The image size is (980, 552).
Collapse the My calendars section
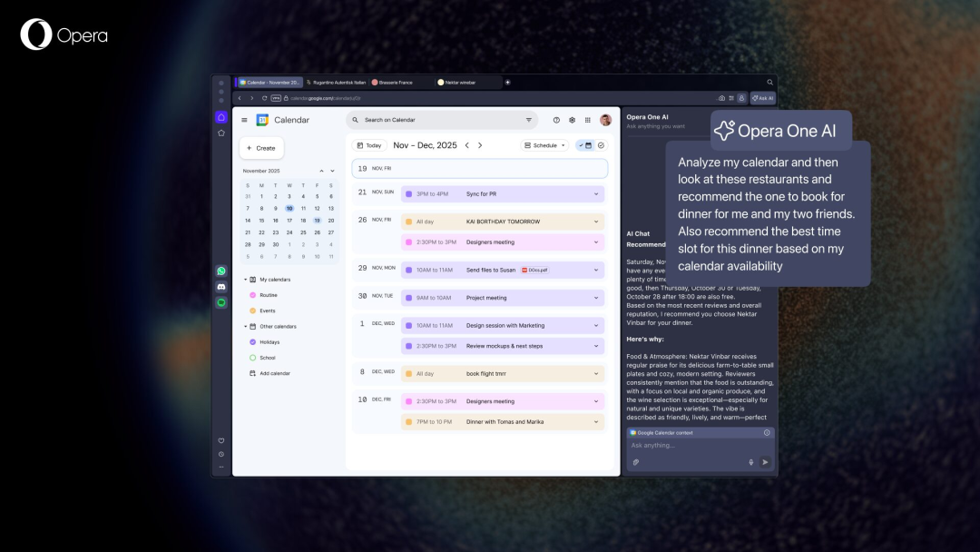pyautogui.click(x=245, y=280)
